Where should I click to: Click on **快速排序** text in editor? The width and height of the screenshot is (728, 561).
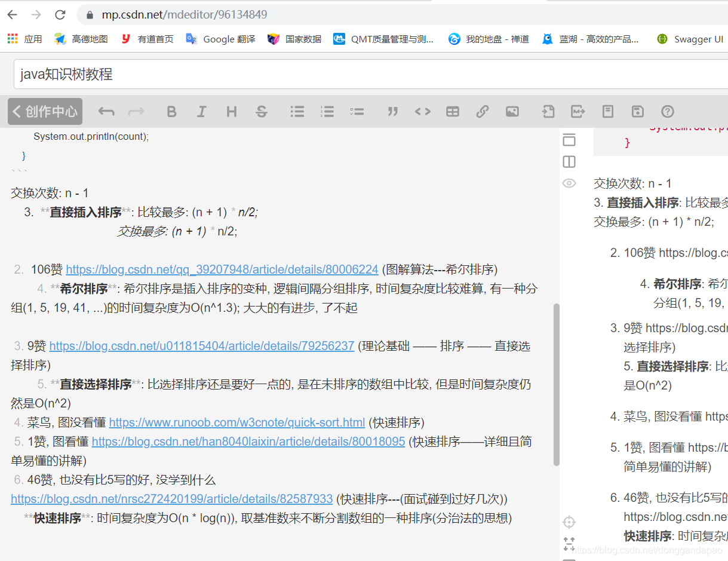coord(57,518)
